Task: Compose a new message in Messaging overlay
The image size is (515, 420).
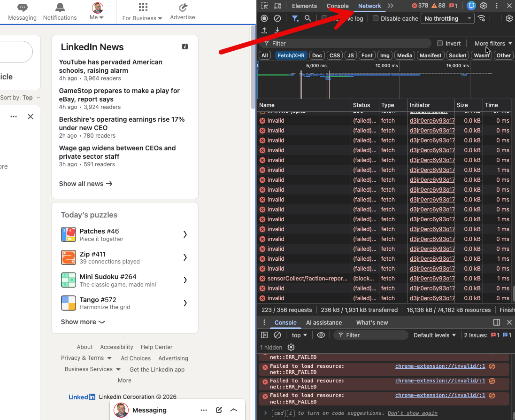Action: [219, 410]
